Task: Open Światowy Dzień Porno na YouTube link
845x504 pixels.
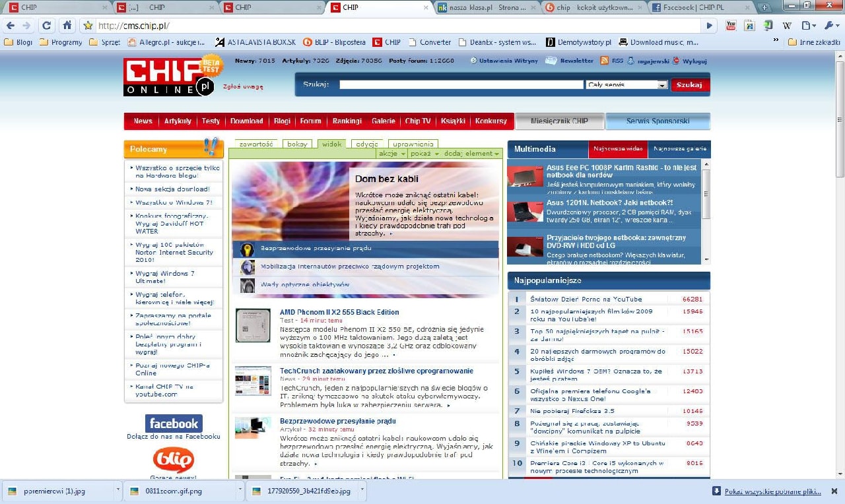Action: click(586, 299)
